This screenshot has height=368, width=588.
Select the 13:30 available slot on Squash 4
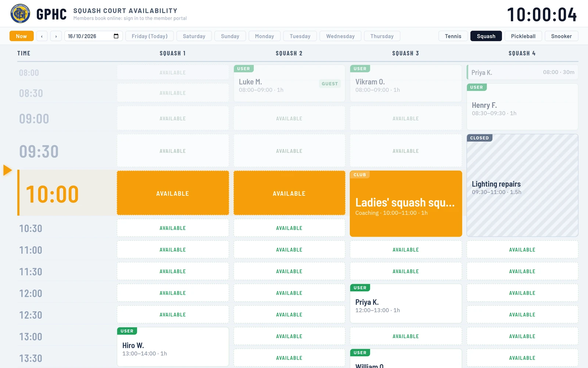pos(522,358)
